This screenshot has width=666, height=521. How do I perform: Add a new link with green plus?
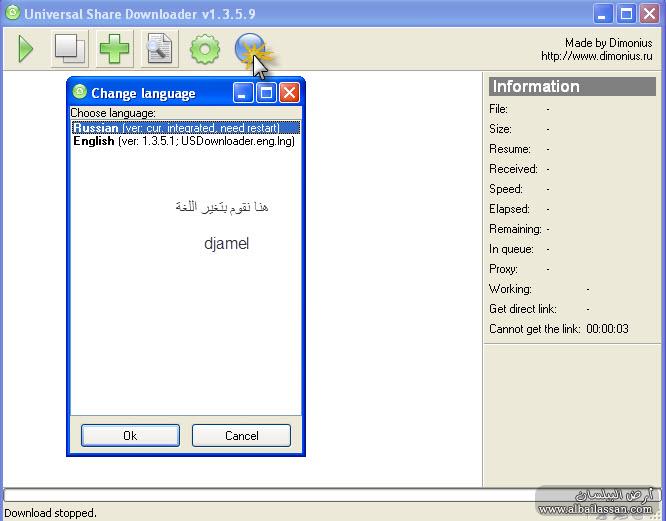114,49
